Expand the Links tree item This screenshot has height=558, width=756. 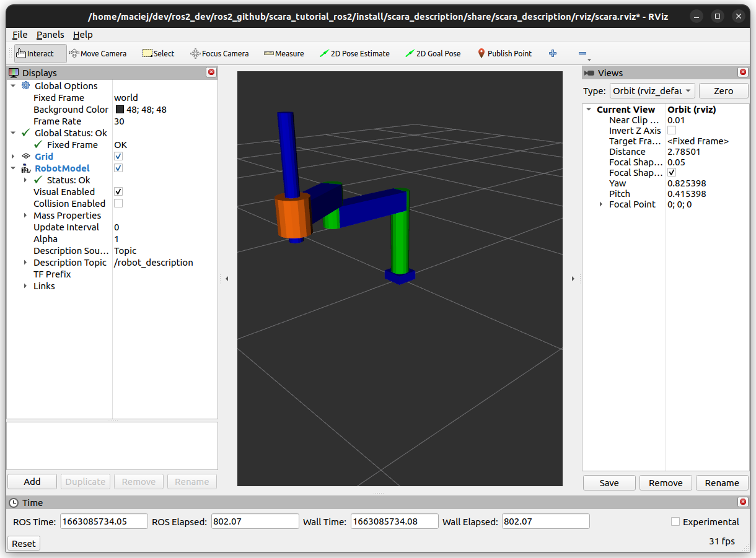click(x=25, y=286)
